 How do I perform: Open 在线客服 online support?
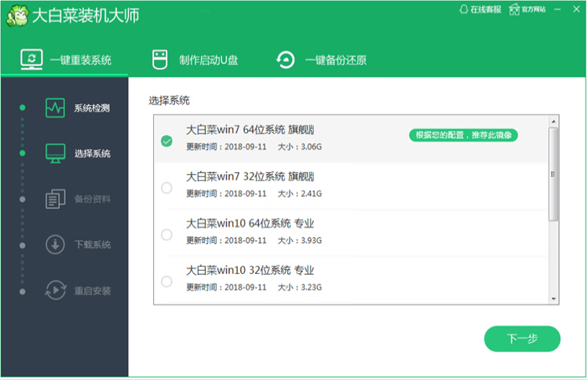[x=480, y=9]
